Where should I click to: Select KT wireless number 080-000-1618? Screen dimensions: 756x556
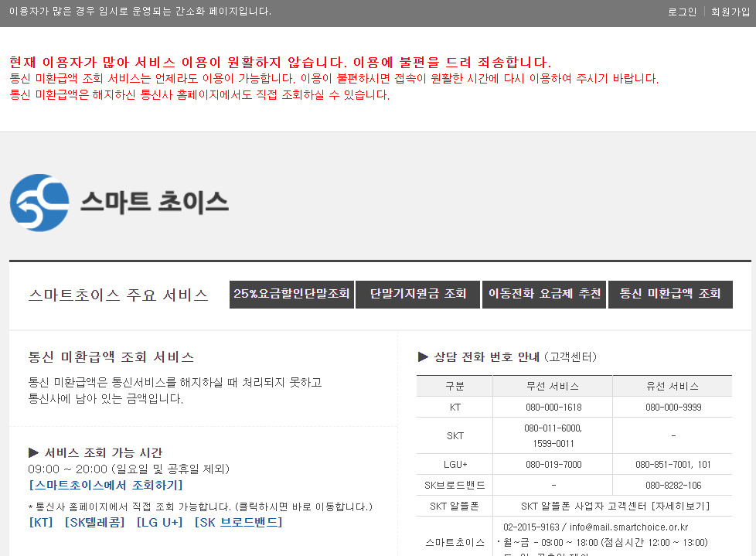click(x=553, y=408)
